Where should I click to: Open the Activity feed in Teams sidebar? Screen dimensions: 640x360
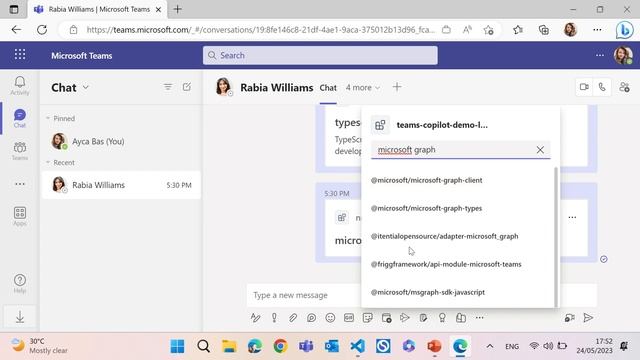[20, 86]
